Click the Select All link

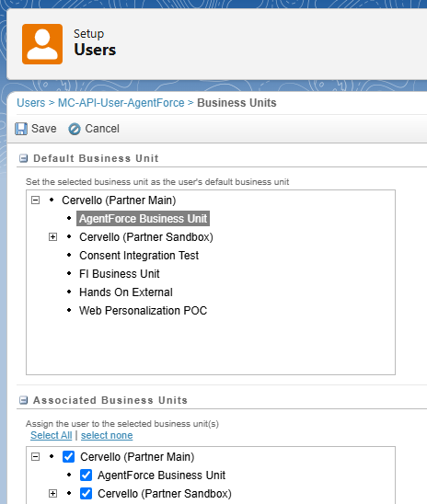click(52, 435)
